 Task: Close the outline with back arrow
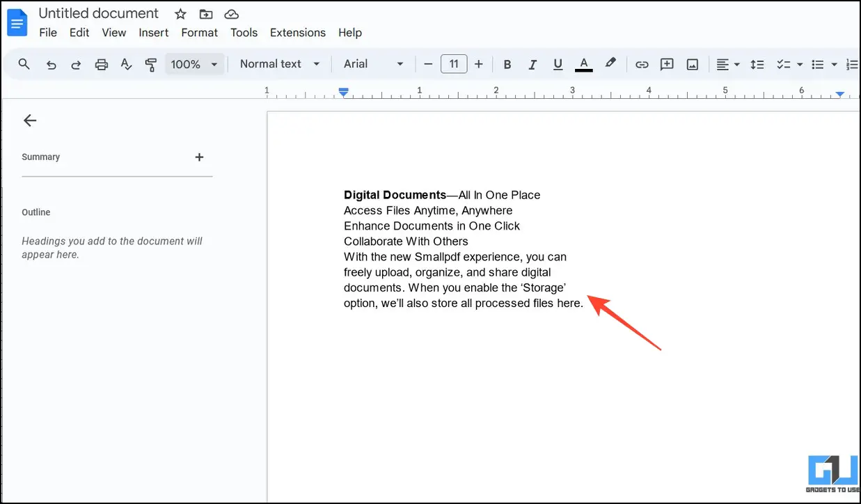(x=30, y=120)
